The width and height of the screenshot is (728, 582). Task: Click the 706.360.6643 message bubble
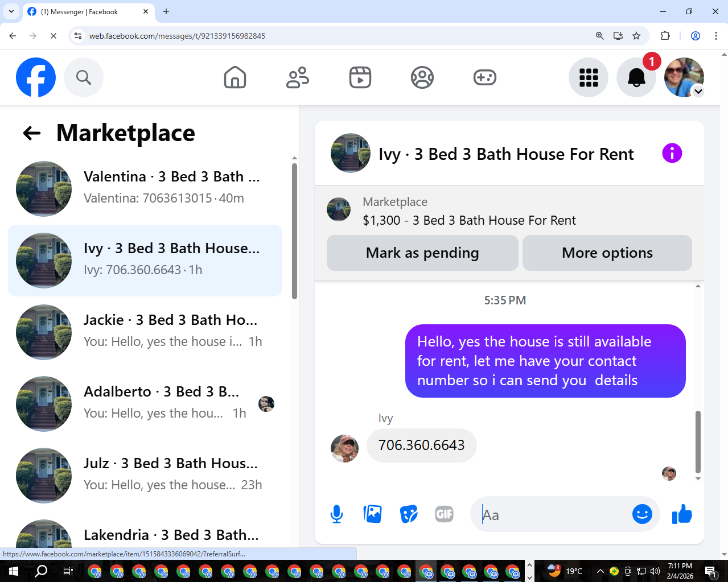[x=422, y=445]
